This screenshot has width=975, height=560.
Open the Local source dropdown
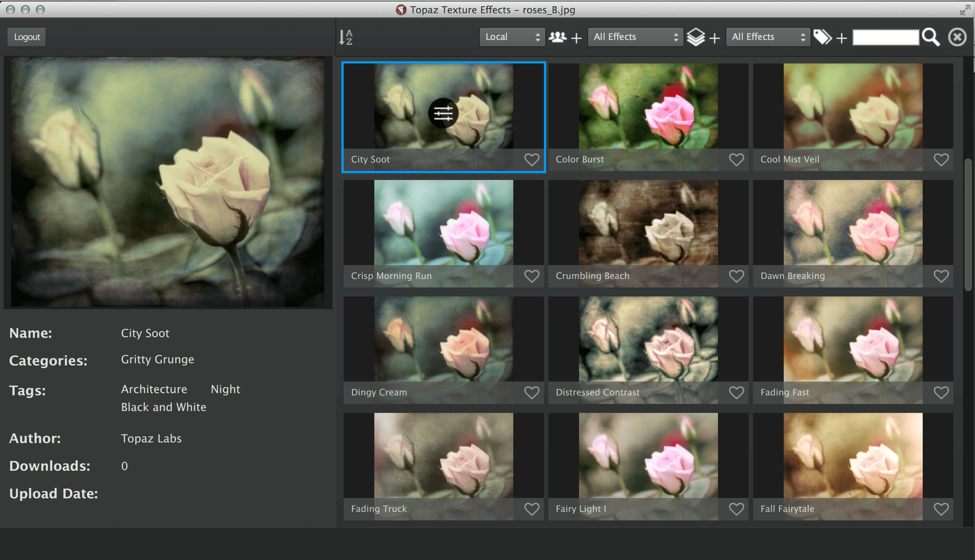click(x=512, y=37)
